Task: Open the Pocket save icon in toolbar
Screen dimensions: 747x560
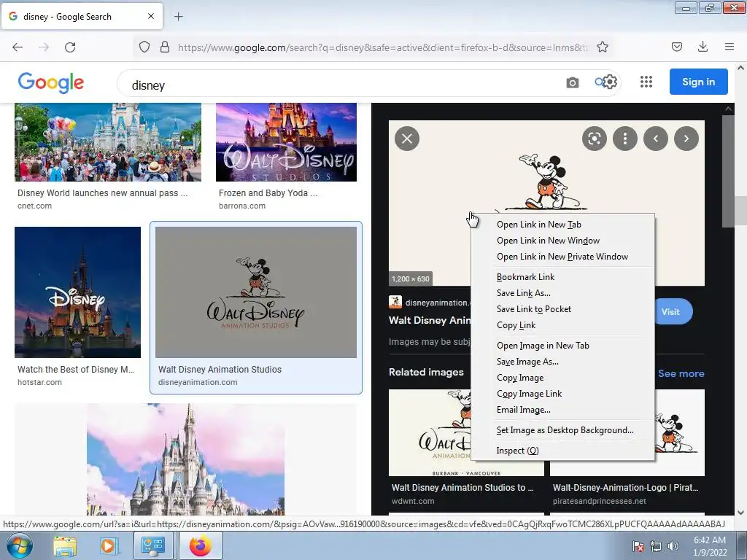Action: coord(676,47)
